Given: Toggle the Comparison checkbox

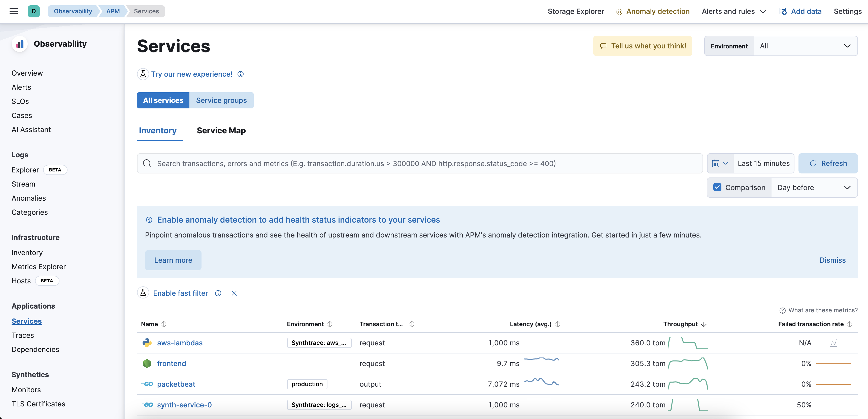Looking at the screenshot, I should point(717,187).
